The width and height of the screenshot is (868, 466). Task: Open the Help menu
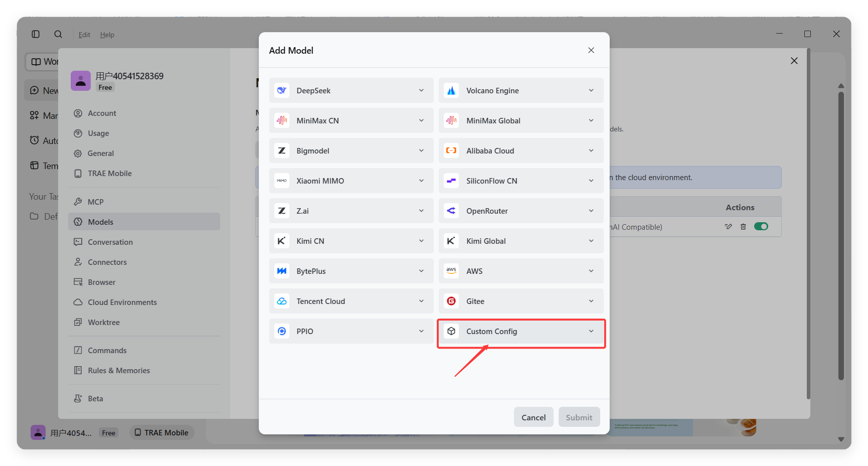(107, 35)
